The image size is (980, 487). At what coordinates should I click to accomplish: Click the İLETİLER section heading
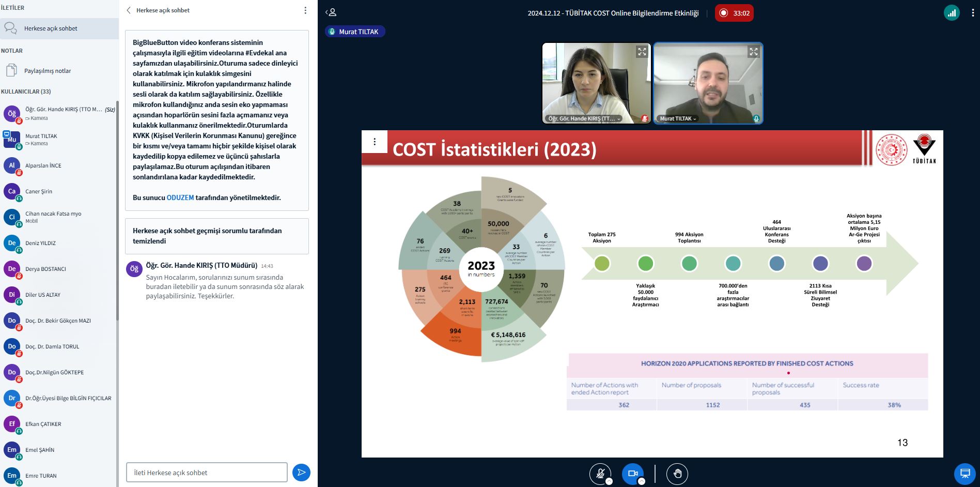click(x=12, y=8)
